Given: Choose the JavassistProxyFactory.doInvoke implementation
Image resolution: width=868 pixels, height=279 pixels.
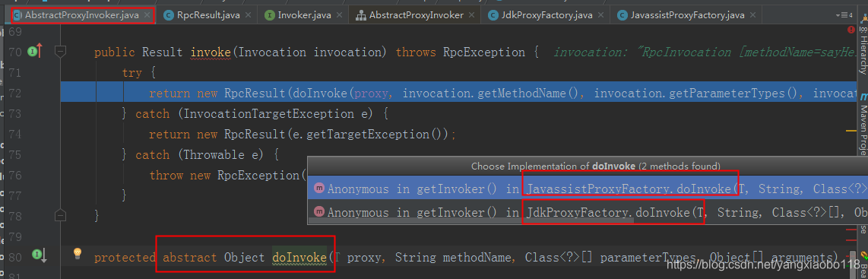Looking at the screenshot, I should pyautogui.click(x=588, y=189).
